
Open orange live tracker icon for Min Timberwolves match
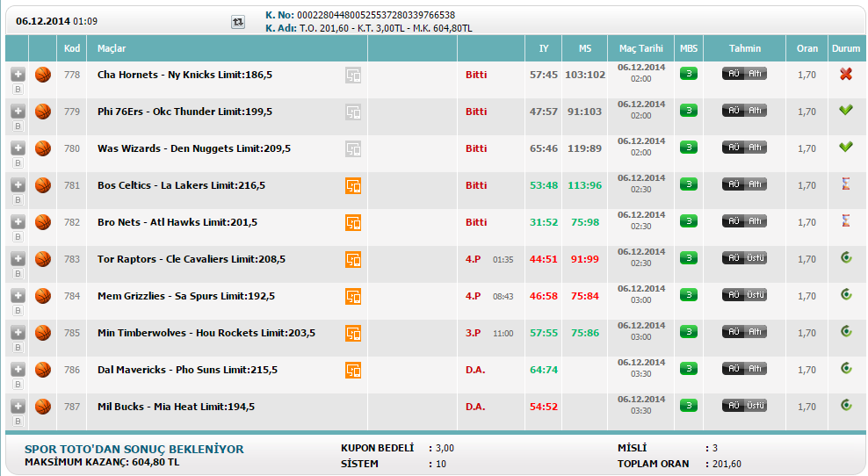(x=353, y=333)
